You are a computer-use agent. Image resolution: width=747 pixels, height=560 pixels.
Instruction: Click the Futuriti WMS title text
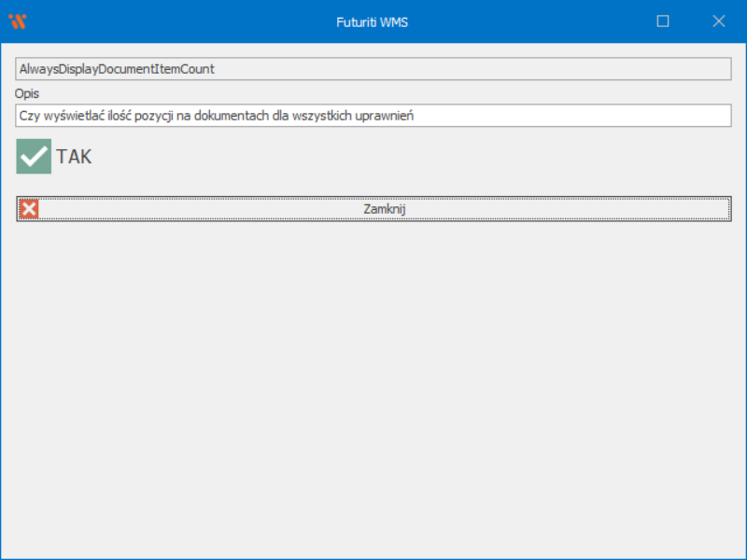372,21
